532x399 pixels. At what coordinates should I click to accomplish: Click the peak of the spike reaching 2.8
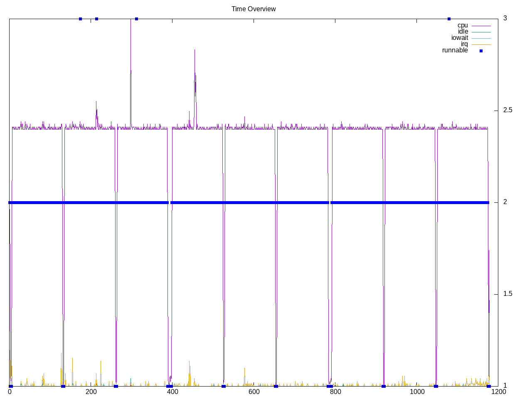(x=195, y=50)
